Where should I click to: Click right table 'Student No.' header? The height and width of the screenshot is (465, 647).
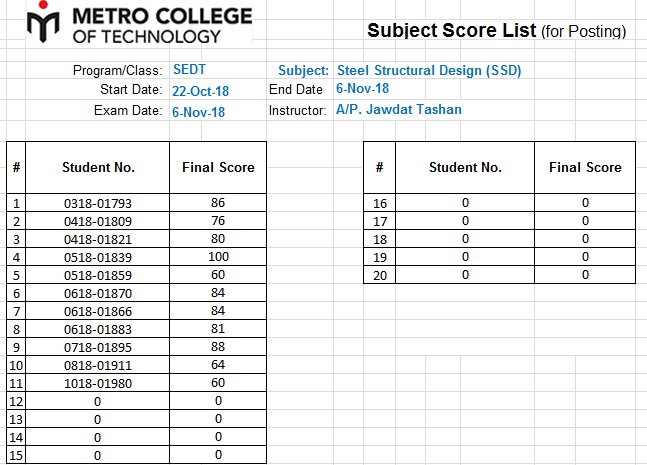point(465,168)
